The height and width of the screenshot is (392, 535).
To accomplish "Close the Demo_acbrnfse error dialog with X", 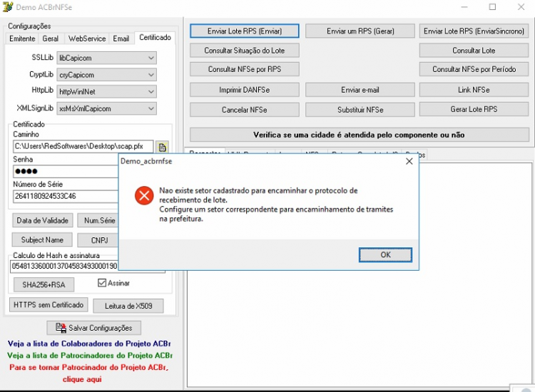I will (x=409, y=161).
